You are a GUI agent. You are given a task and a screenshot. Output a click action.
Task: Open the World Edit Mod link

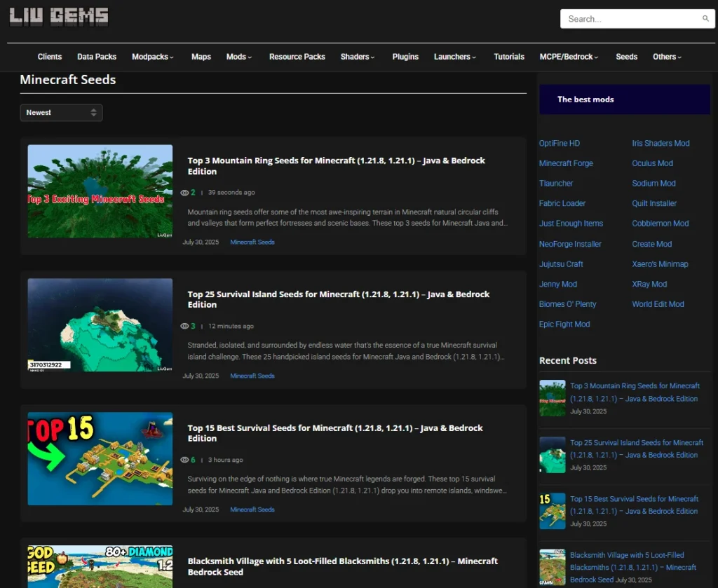[658, 304]
